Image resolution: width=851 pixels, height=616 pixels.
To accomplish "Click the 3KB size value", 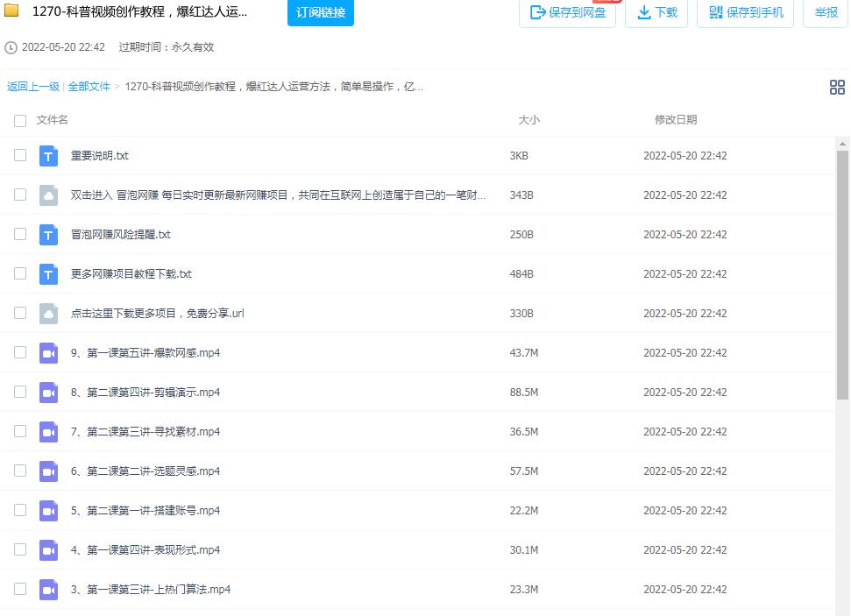I will (x=519, y=156).
